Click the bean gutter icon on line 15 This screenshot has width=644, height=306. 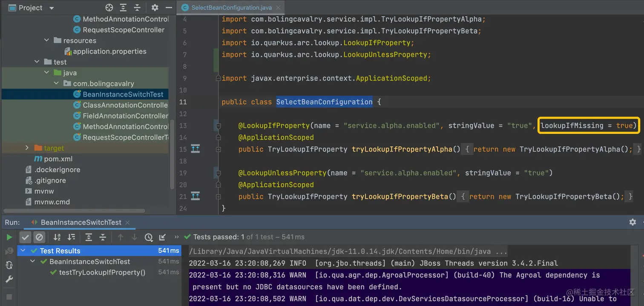(195, 149)
